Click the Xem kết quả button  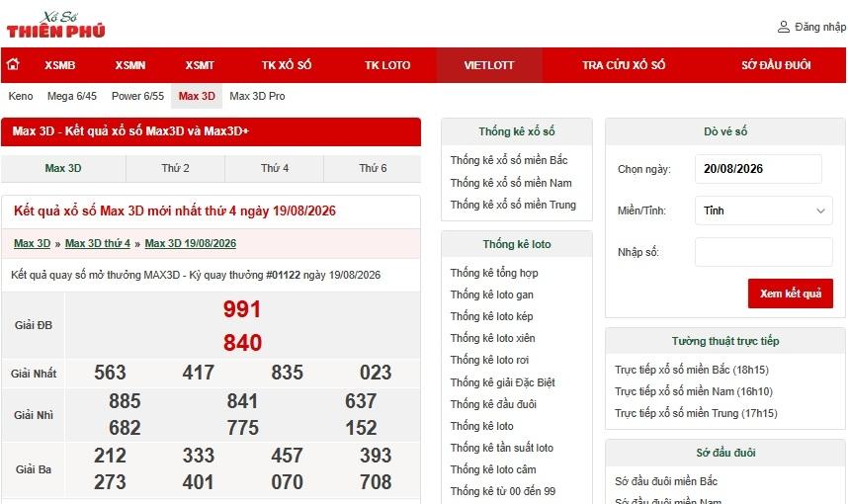tap(790, 294)
